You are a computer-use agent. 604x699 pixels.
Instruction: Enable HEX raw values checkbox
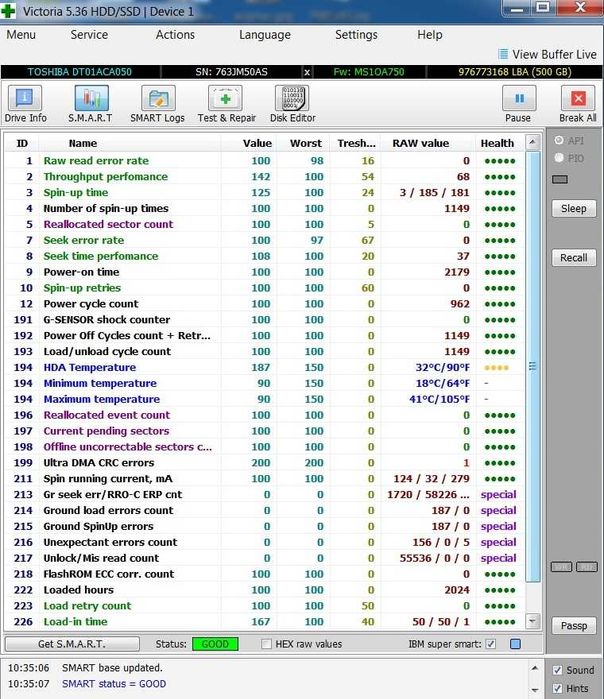pyautogui.click(x=266, y=644)
